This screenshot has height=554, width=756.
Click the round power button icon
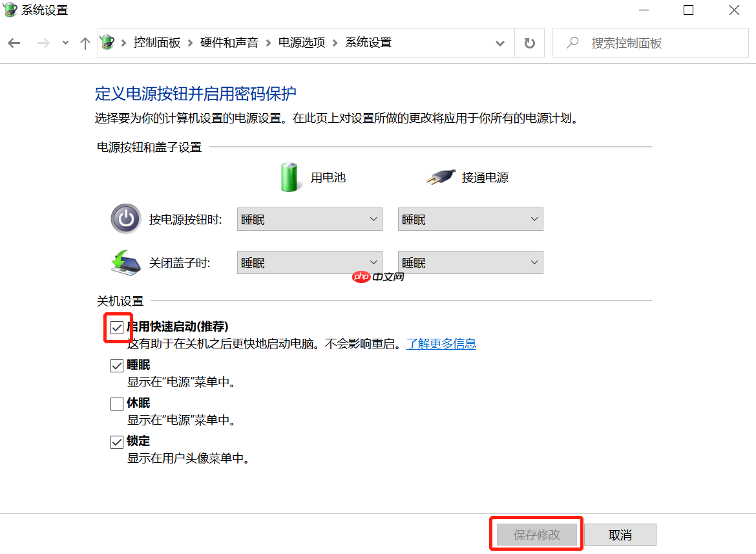point(125,218)
